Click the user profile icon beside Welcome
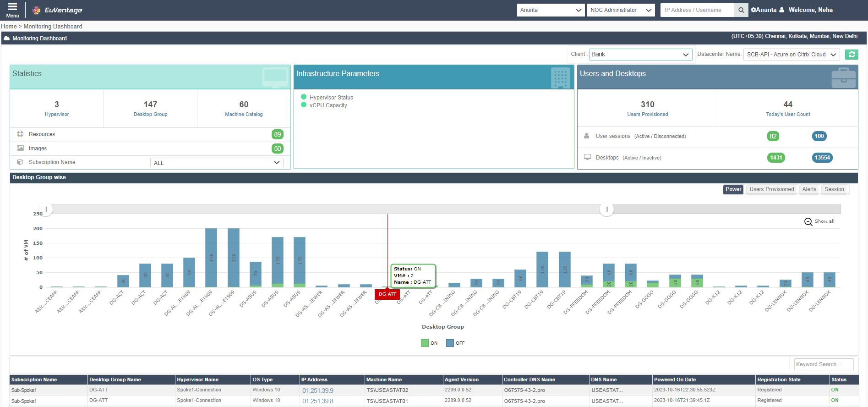Viewport: 868px width, 407px height. [782, 10]
